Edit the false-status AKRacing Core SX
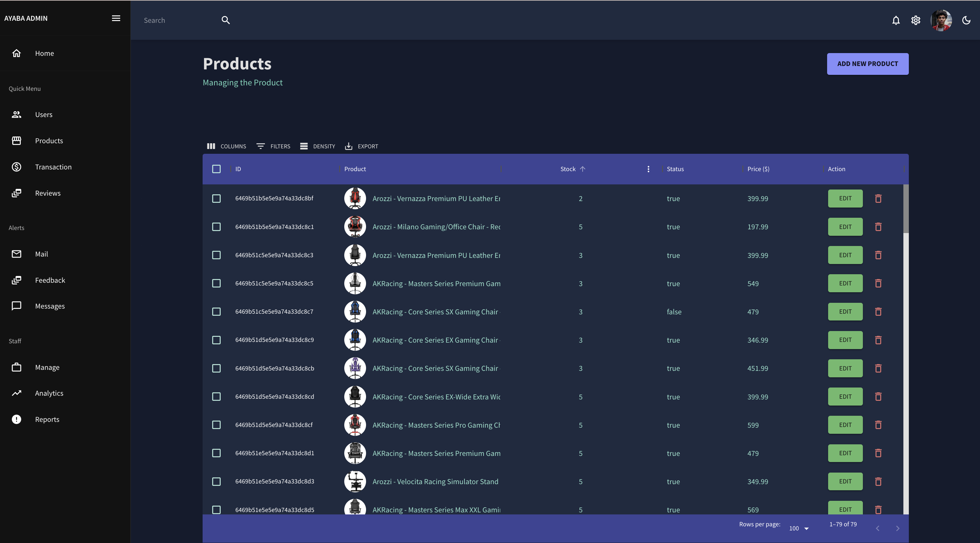980x543 pixels. 845,312
